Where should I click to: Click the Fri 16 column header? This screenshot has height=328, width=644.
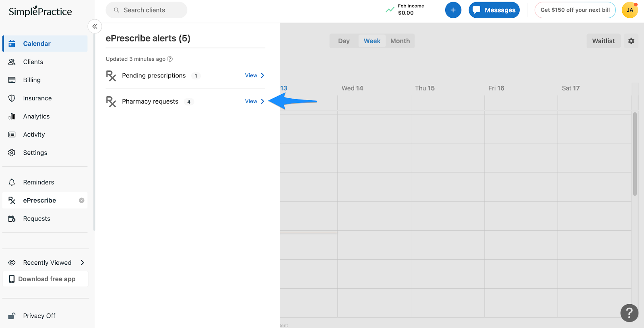point(496,88)
